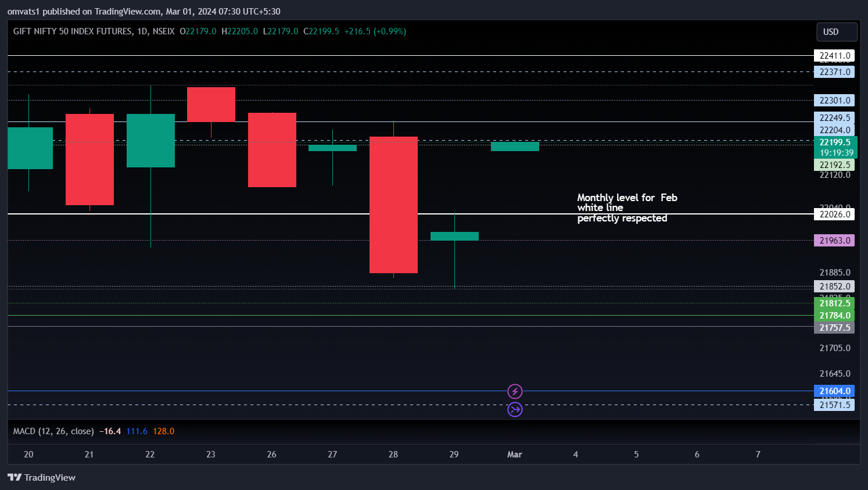Click the green candle for the 22nd
Image resolution: width=868 pixels, height=490 pixels.
click(150, 141)
